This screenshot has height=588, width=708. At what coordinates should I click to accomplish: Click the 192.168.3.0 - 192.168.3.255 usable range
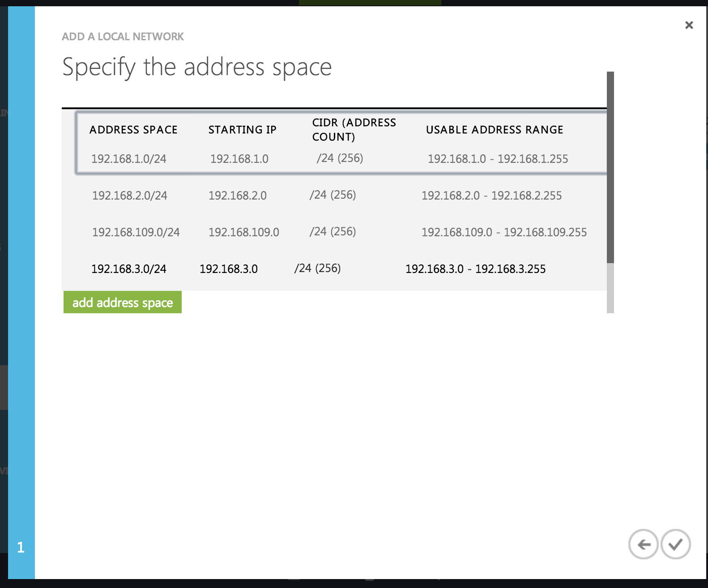(475, 269)
